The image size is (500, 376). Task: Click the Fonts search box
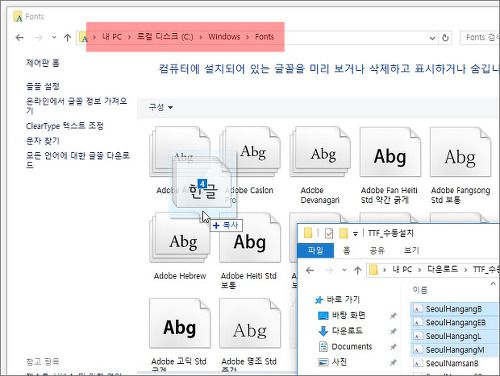pos(480,37)
